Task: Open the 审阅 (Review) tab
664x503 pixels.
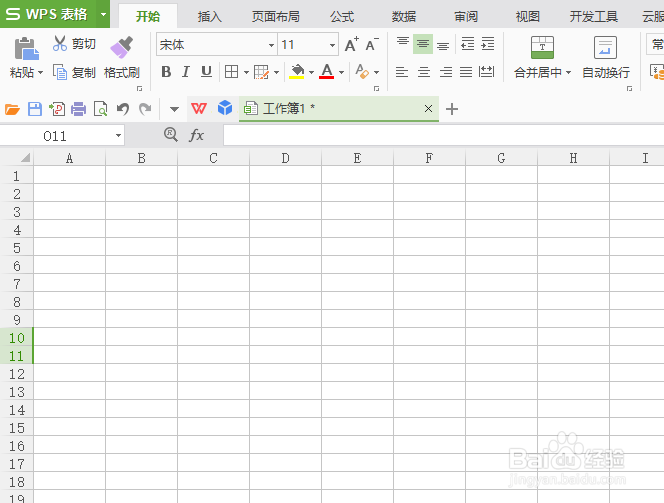Action: point(466,17)
